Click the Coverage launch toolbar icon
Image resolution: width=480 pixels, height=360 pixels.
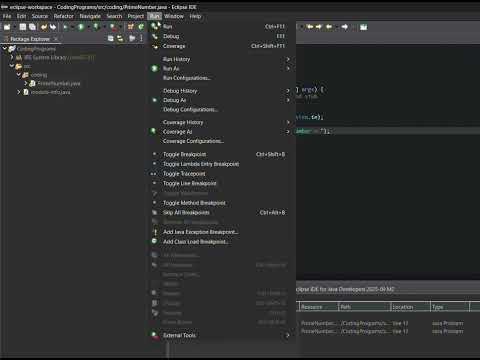click(x=96, y=27)
